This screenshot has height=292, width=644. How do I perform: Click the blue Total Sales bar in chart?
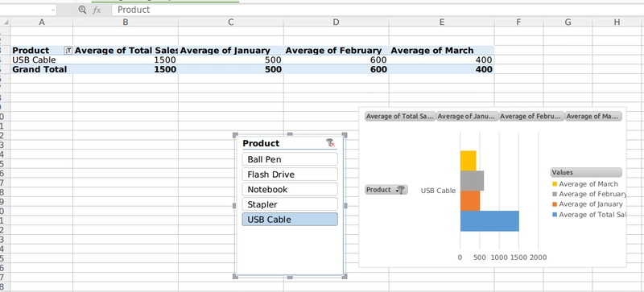[x=489, y=221]
